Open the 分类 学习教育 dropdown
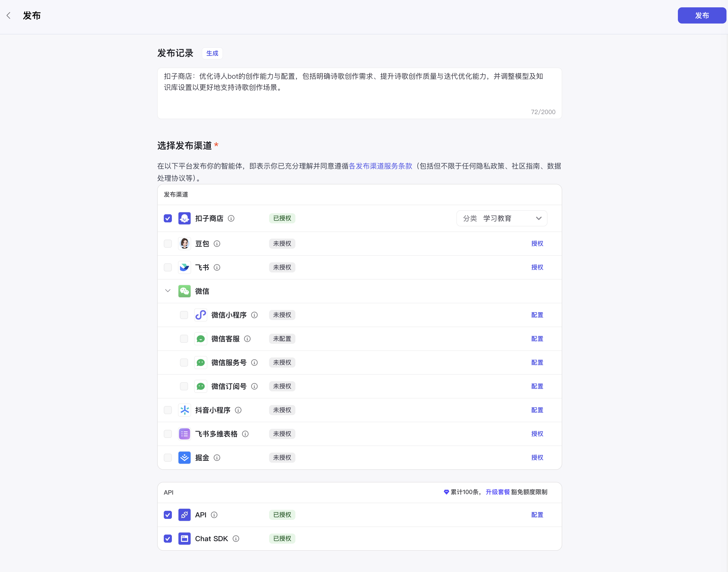 coord(501,218)
